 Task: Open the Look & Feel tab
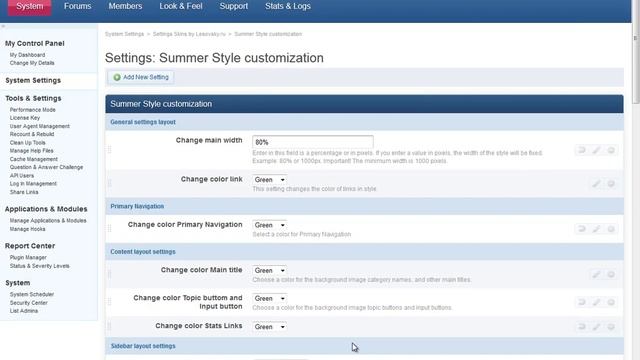(181, 6)
